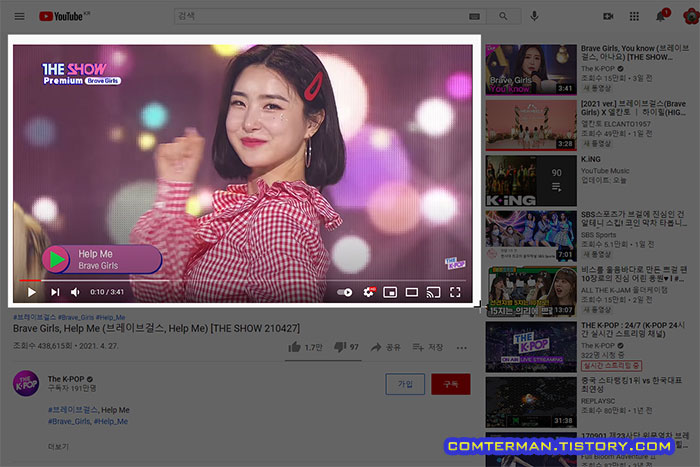Viewport: 700px width, 467px height.
Task: Click the 실시간 스트리밍 중 live badge
Action: click(611, 365)
